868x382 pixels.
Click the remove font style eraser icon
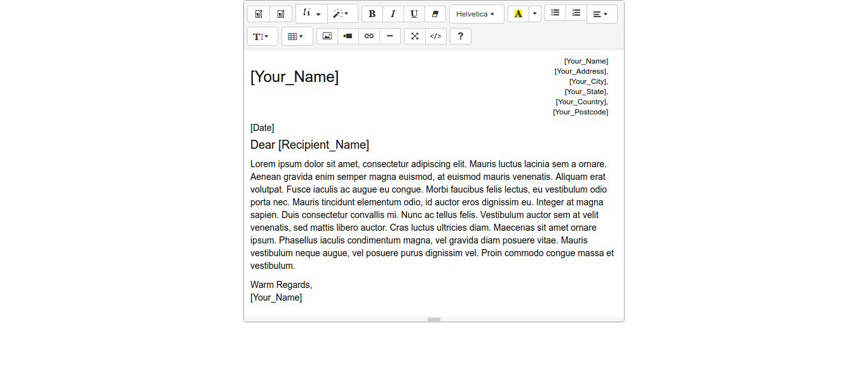point(435,14)
